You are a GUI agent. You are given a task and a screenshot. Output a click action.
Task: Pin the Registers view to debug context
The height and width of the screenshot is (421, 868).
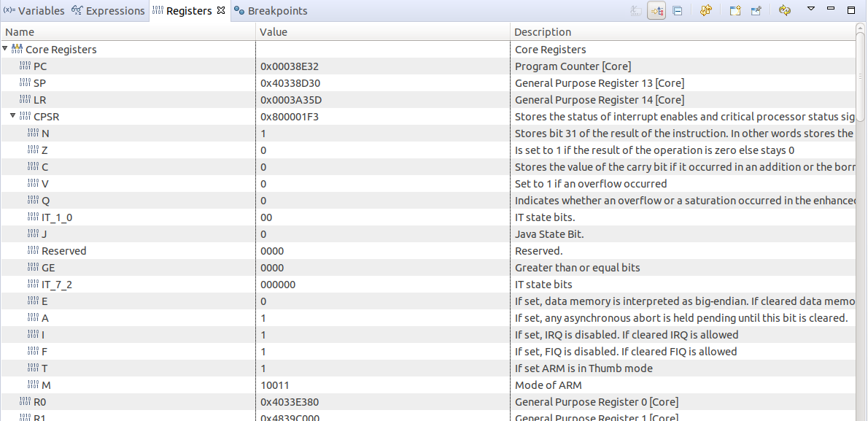pos(756,11)
